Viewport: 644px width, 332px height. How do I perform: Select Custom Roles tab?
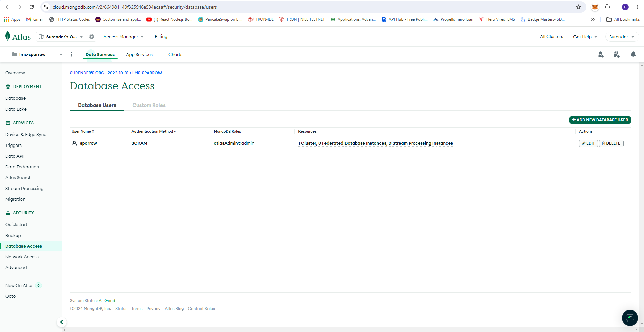tap(149, 105)
